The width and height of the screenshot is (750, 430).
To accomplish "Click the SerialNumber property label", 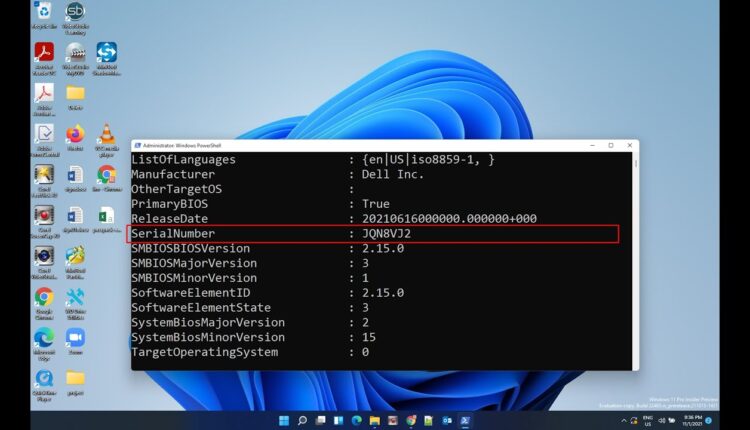I will tap(173, 233).
